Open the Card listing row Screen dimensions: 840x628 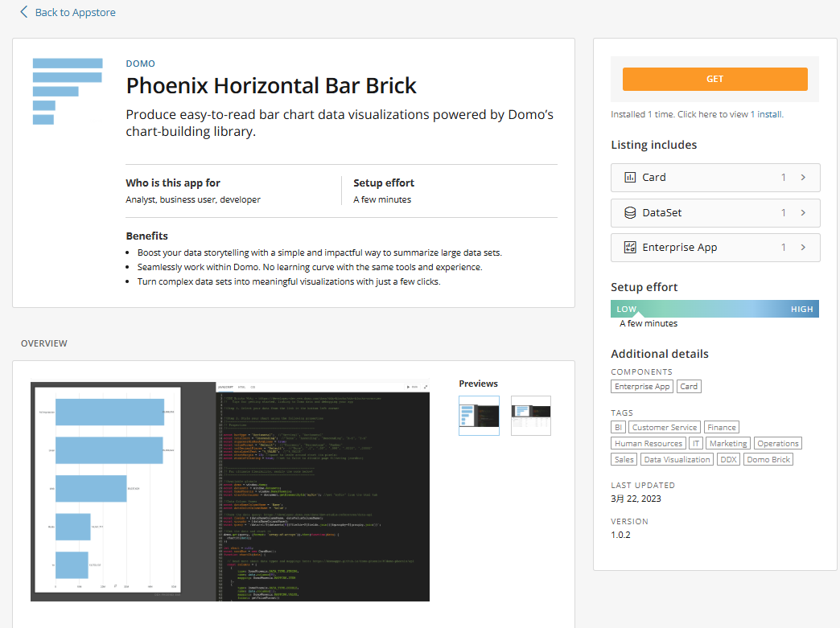pos(715,177)
